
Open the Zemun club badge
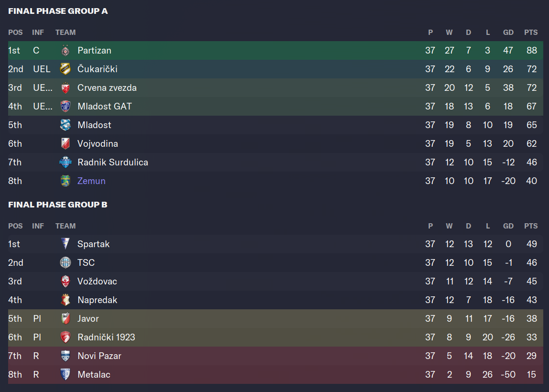coord(65,181)
